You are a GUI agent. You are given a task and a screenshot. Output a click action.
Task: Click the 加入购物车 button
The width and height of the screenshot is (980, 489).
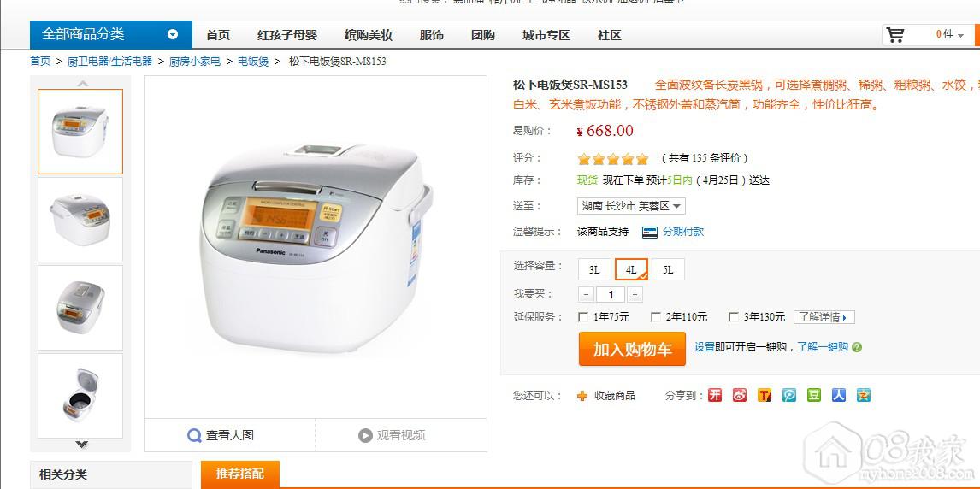[632, 349]
